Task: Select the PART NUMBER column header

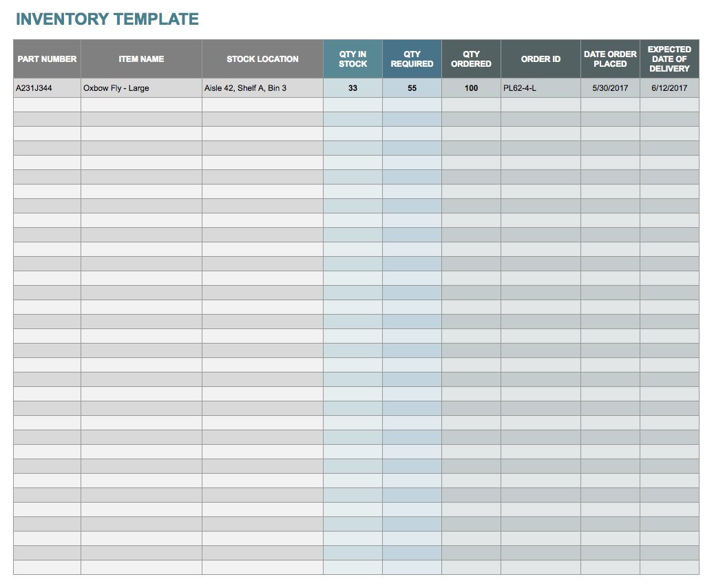Action: pyautogui.click(x=47, y=59)
